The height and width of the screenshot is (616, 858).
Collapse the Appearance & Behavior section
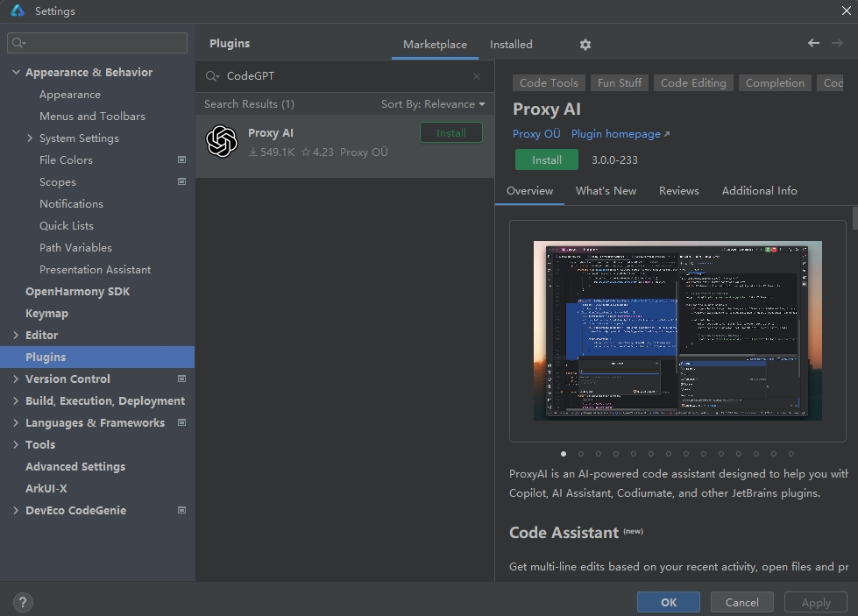(16, 73)
